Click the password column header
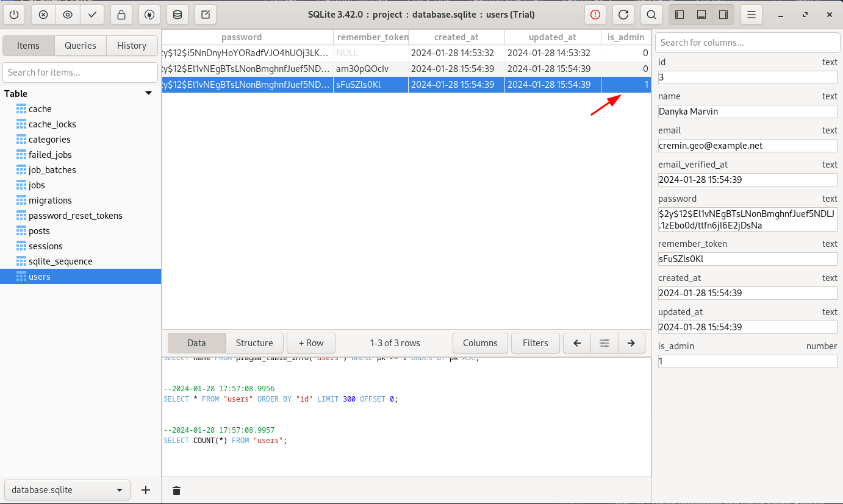 248,37
